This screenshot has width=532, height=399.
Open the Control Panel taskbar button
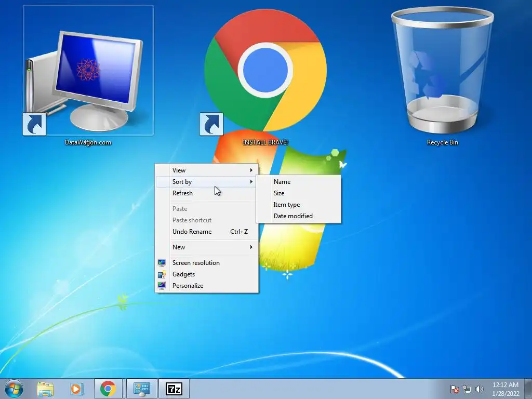point(141,389)
